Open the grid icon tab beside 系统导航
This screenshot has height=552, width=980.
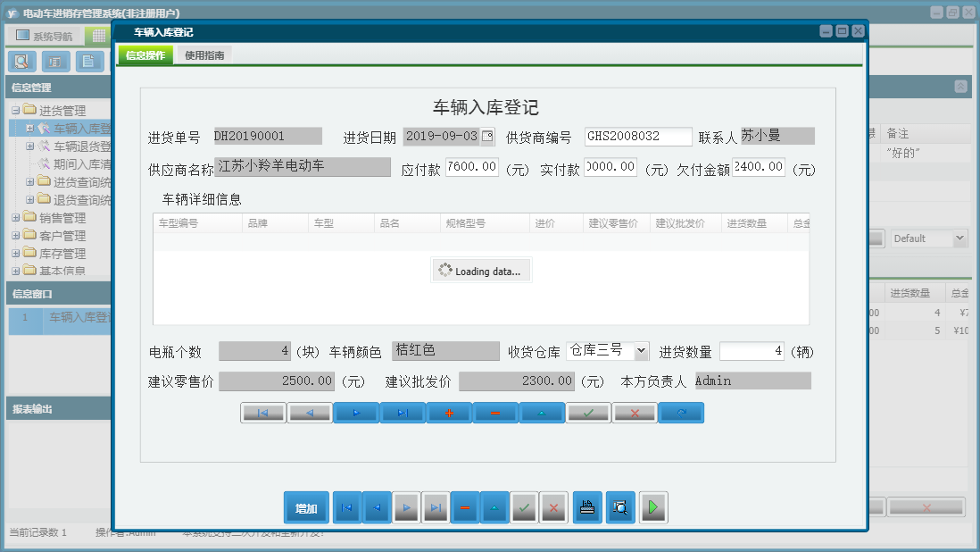click(99, 36)
